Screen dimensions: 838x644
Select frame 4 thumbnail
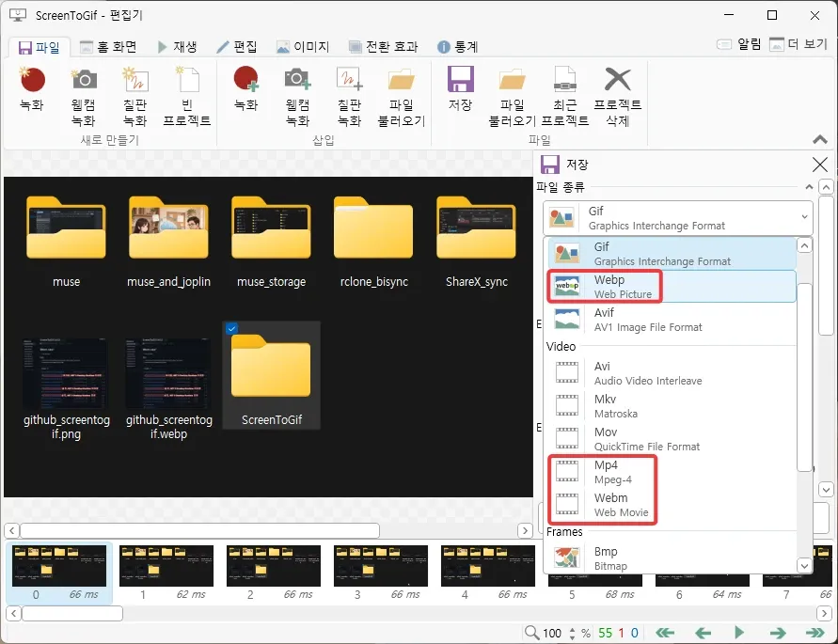pos(488,573)
